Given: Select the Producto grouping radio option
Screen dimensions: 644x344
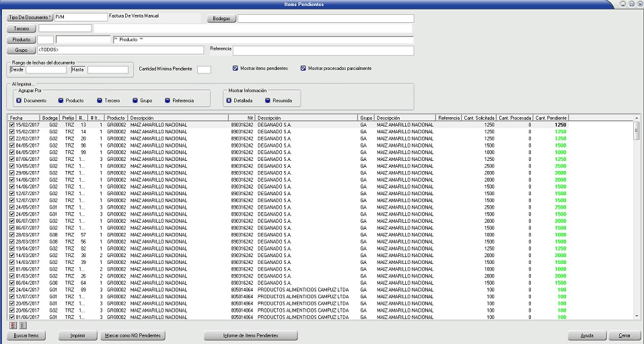Looking at the screenshot, I should coord(61,100).
